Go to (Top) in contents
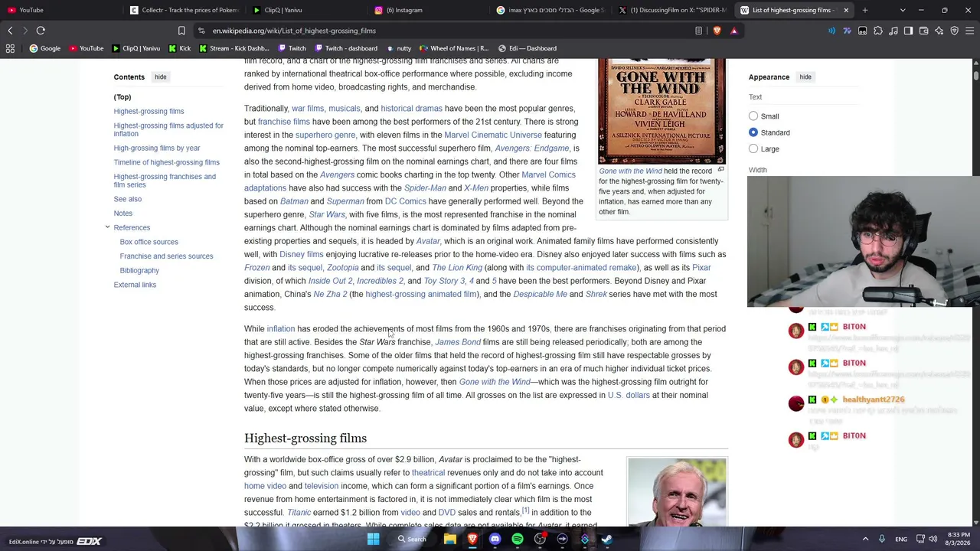Viewport: 980px width, 551px height. tap(122, 97)
